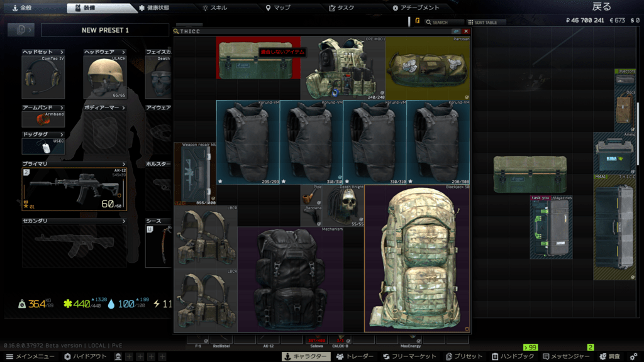The height and width of the screenshot is (362, 644).
Task: Switch to the スキル tab
Action: (x=214, y=8)
